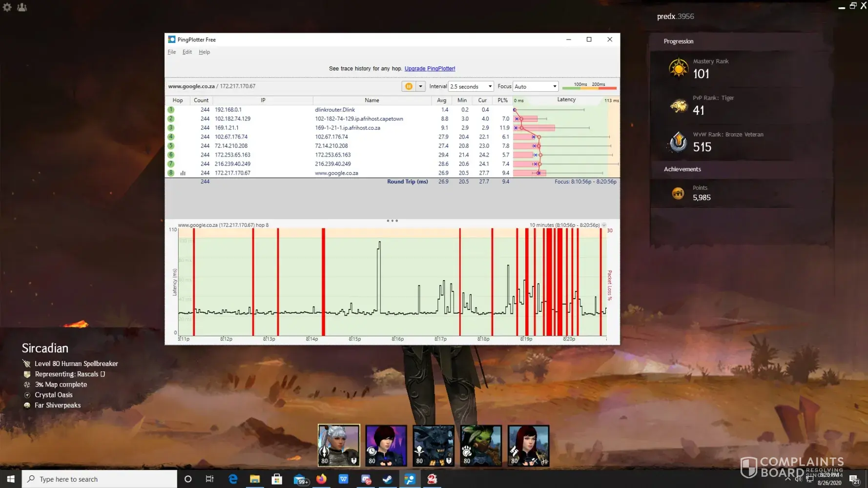
Task: Click the contacts icon beside the gear
Action: pos(22,7)
